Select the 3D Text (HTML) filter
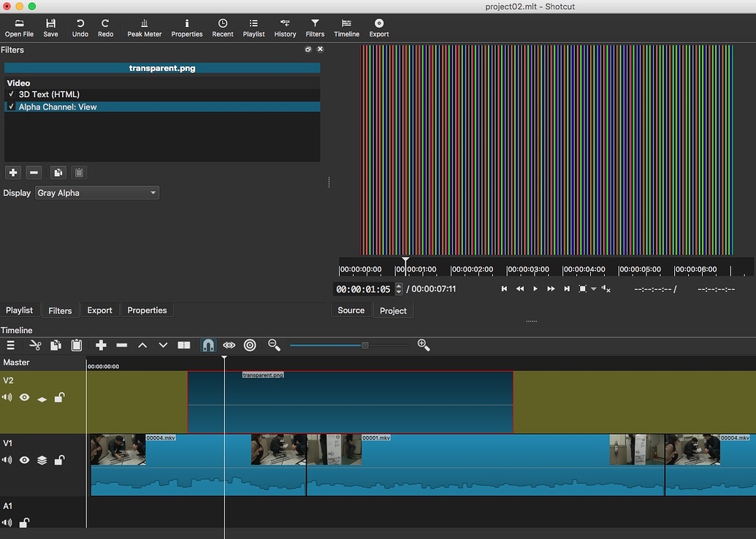Viewport: 756px width, 539px height. pyautogui.click(x=162, y=94)
